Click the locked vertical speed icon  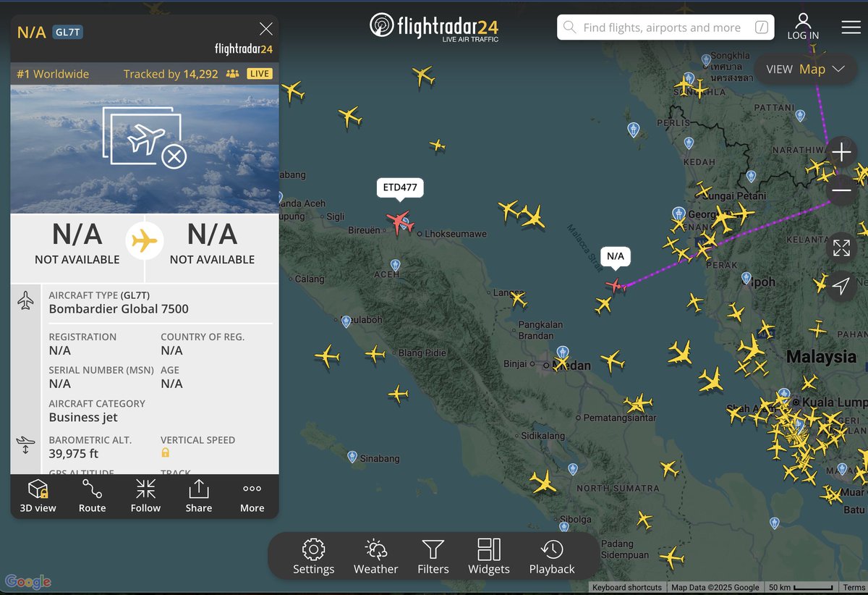[x=165, y=453]
